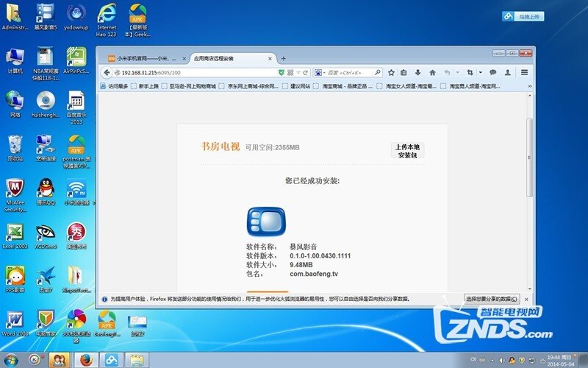
Task: Select 小米路由器 WiFi desktop icon
Action: click(76, 192)
